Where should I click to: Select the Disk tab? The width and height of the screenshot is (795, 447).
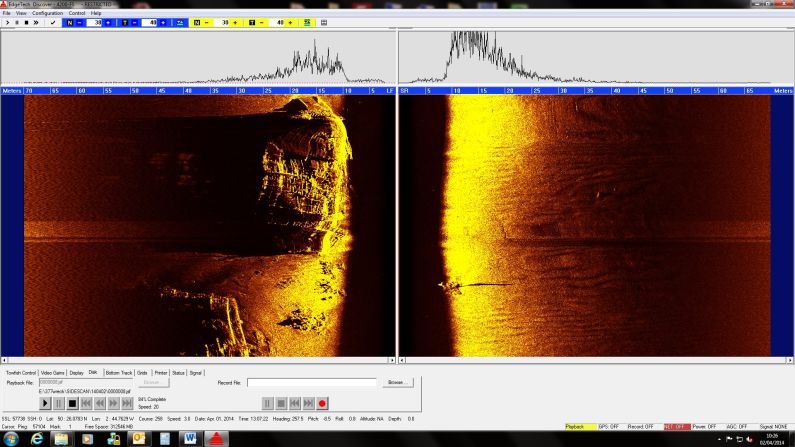(x=93, y=372)
